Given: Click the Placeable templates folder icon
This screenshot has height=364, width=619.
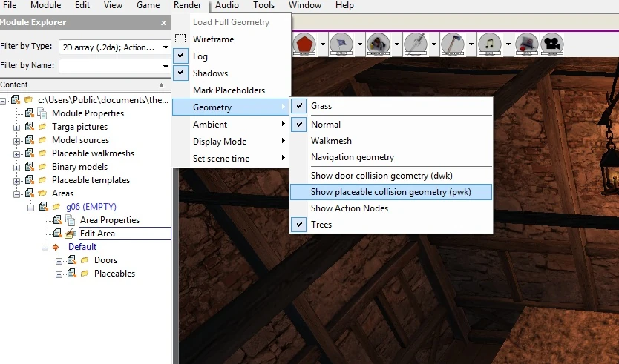Looking at the screenshot, I should (42, 180).
